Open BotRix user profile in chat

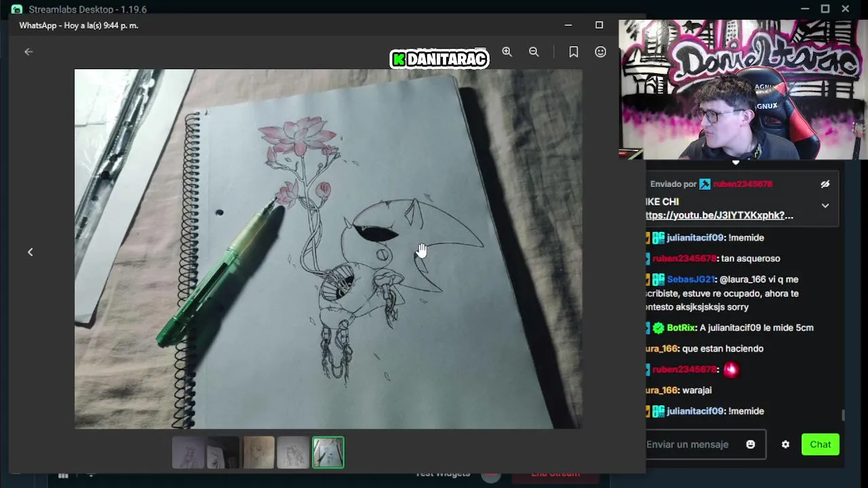pyautogui.click(x=681, y=327)
